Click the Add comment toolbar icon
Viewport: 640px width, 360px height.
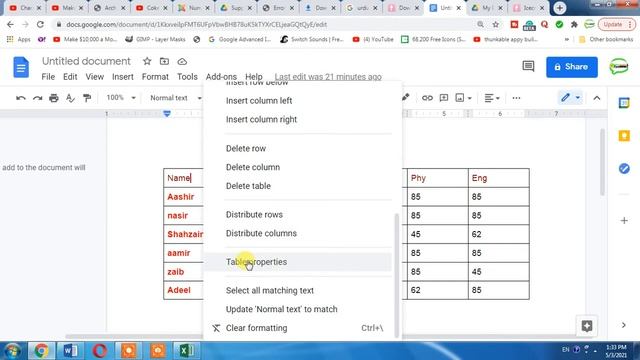[444, 98]
